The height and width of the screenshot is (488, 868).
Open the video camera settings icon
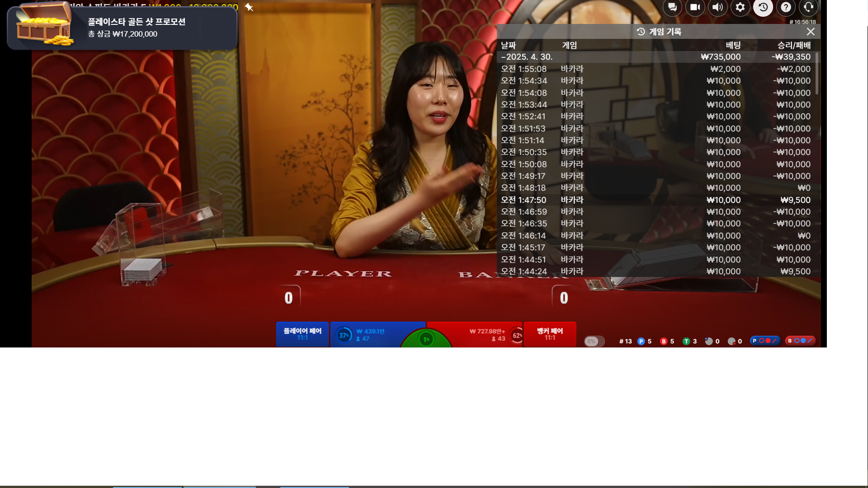[x=695, y=7]
